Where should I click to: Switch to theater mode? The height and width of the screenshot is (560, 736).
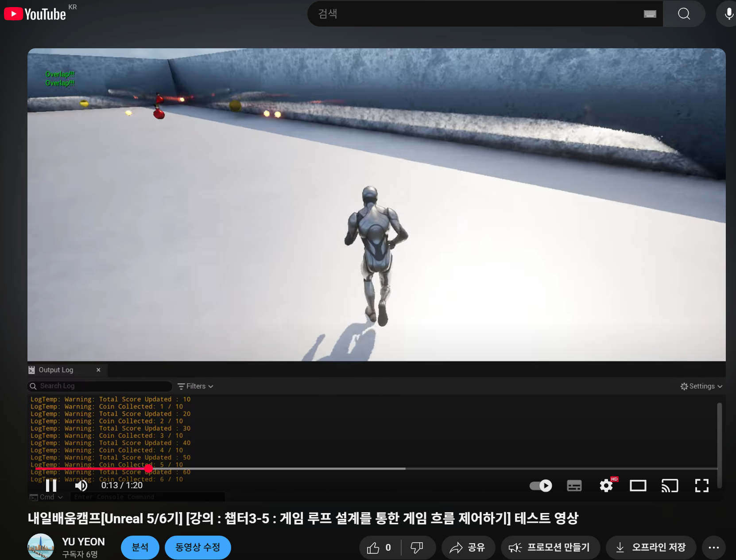tap(638, 486)
